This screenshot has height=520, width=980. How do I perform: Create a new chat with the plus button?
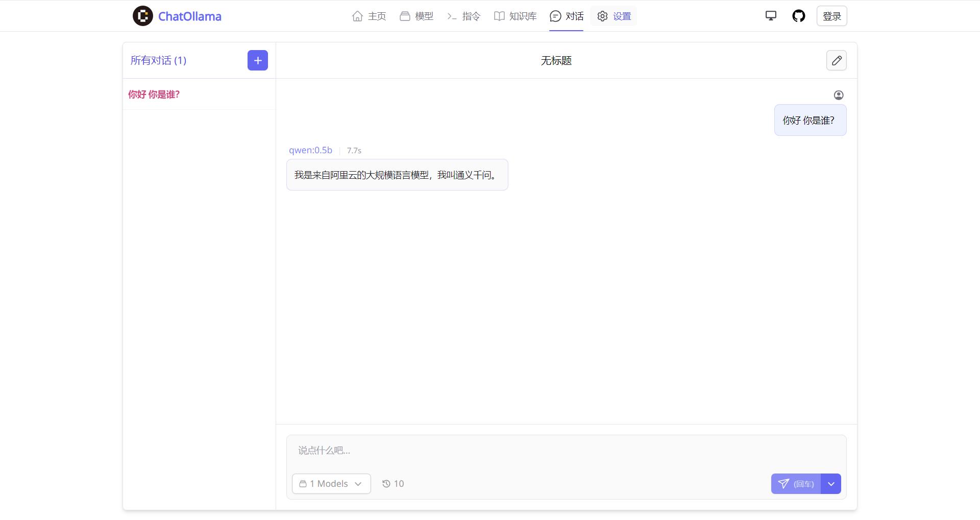258,60
